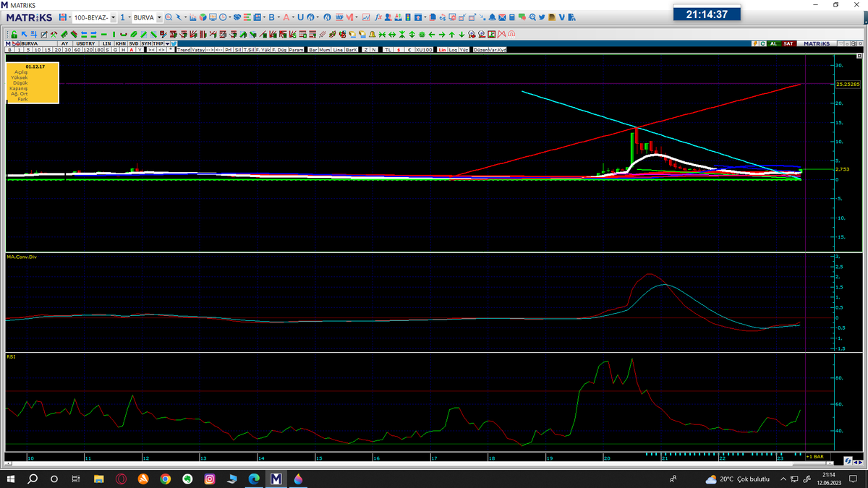Toggle Log logarithmic scale
The height and width of the screenshot is (488, 868).
click(x=454, y=50)
